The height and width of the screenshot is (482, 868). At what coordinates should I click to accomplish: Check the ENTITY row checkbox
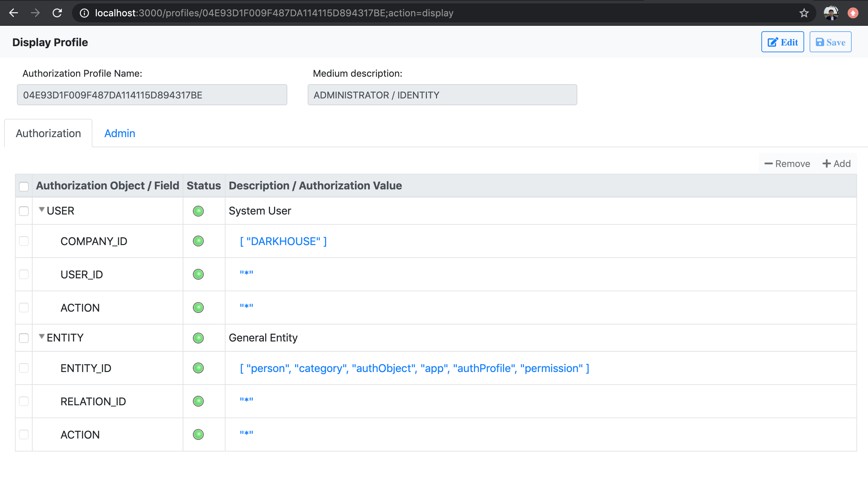24,338
